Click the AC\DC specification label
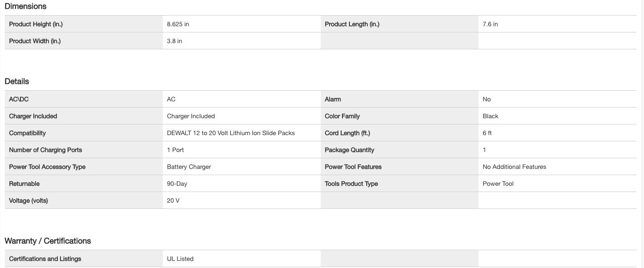644x268 pixels. click(19, 99)
